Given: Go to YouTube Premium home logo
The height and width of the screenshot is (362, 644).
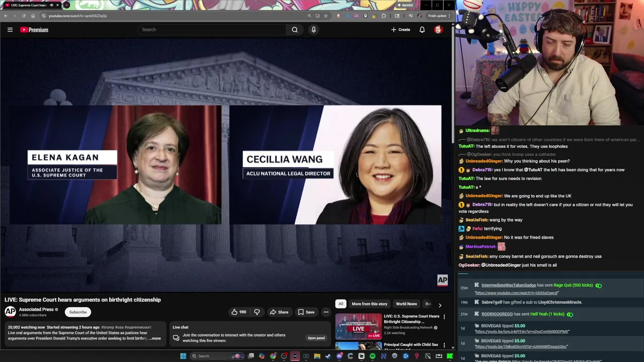Looking at the screenshot, I should point(34,30).
